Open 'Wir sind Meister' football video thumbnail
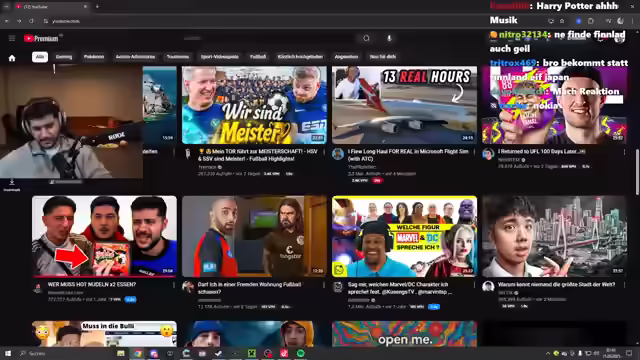Image resolution: width=640 pixels, height=360 pixels. [x=254, y=105]
